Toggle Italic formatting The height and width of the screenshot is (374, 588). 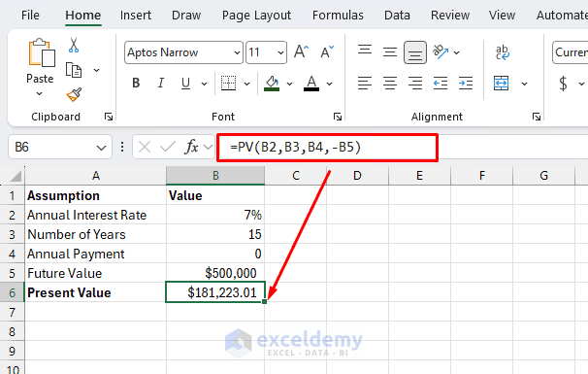coord(161,83)
